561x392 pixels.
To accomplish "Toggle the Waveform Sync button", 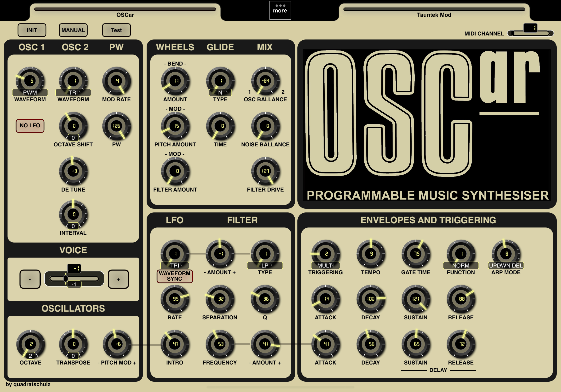I will click(175, 276).
